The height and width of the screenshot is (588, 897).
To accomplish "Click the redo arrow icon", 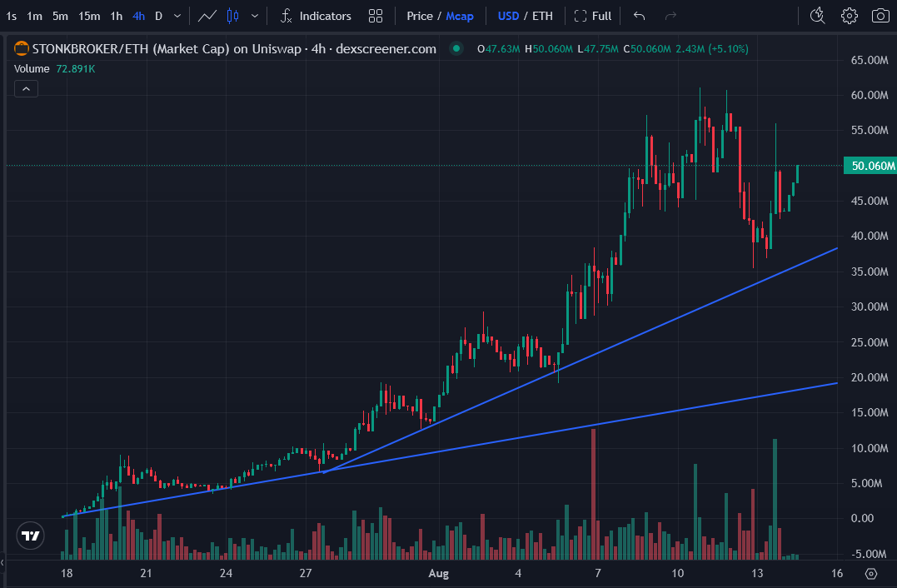I will pyautogui.click(x=670, y=16).
